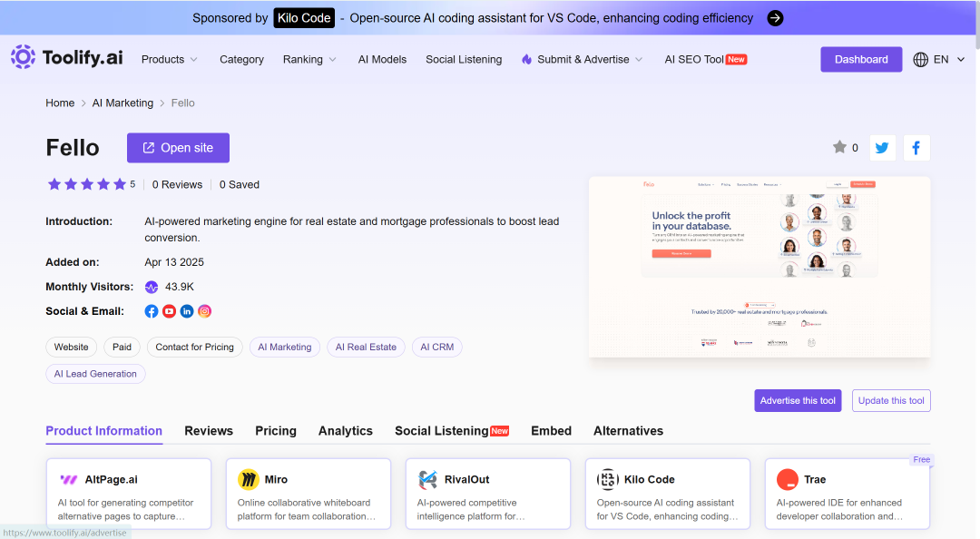Viewport: 980px width, 539px height.
Task: Click the flame icon beside Submit & Advertise
Action: pos(527,59)
